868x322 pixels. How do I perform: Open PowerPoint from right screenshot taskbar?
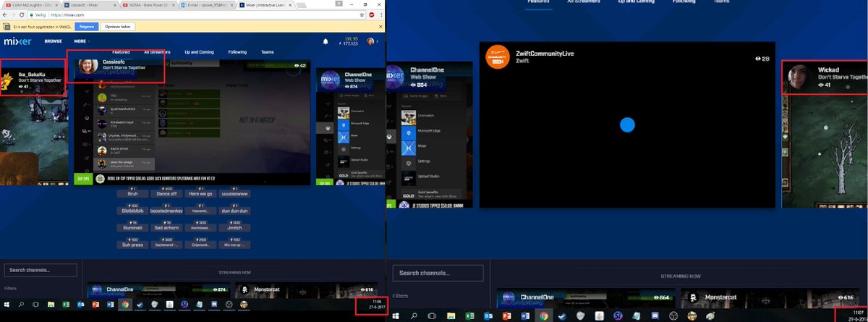(x=506, y=316)
